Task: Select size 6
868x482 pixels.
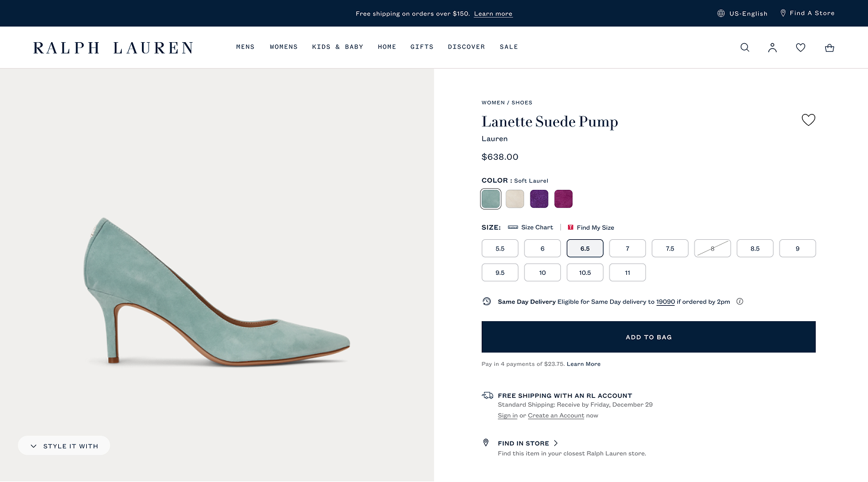Action: [x=542, y=249]
